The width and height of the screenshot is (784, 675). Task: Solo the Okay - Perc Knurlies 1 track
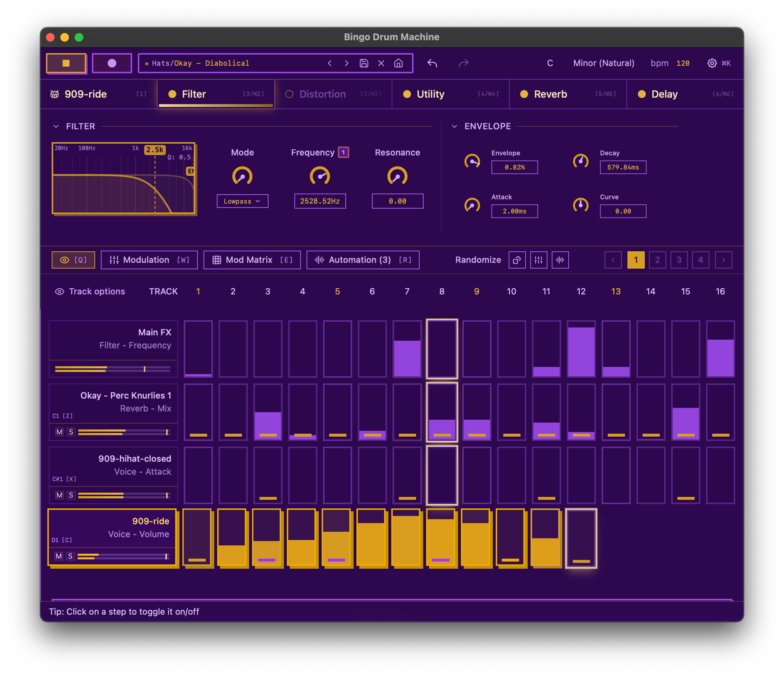click(x=71, y=432)
